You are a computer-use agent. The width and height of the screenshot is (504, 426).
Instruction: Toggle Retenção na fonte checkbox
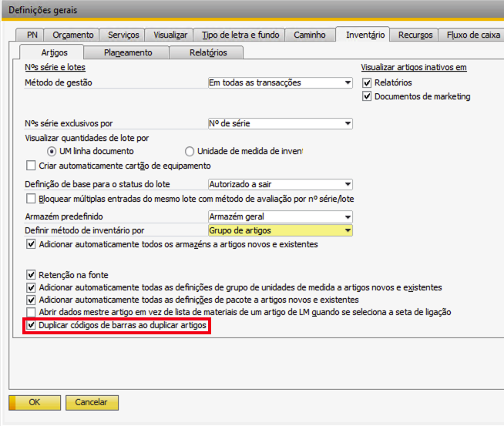(31, 273)
